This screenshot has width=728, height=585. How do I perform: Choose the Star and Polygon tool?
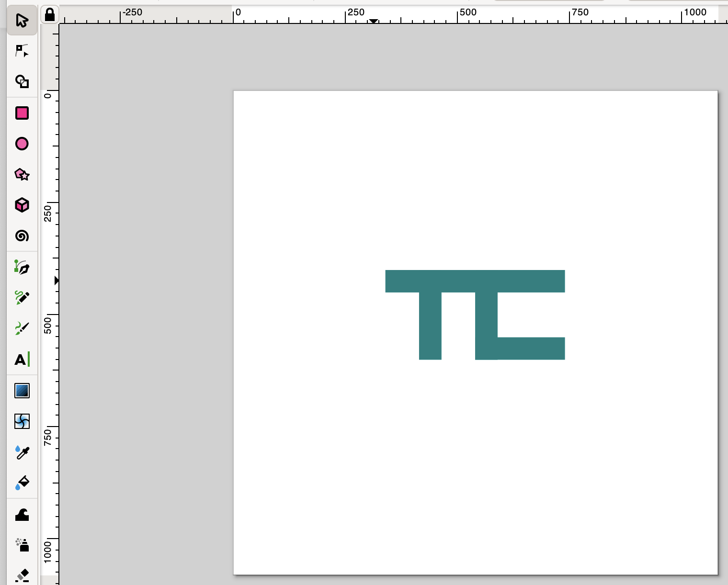coord(22,174)
